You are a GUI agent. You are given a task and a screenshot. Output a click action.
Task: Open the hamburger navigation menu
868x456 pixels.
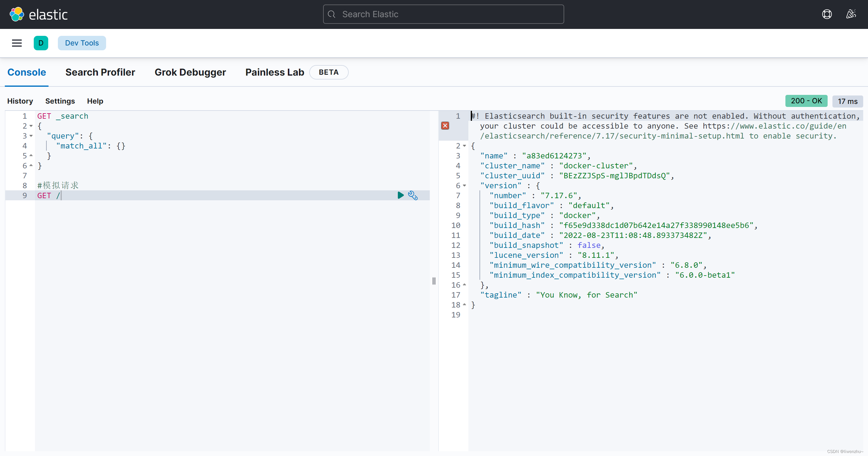click(x=17, y=43)
